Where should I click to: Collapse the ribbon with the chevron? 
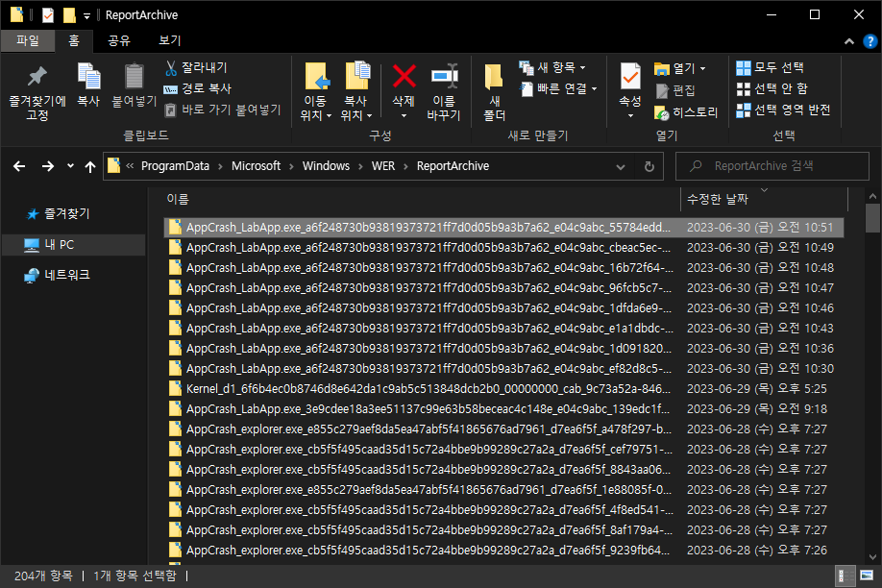pos(849,41)
